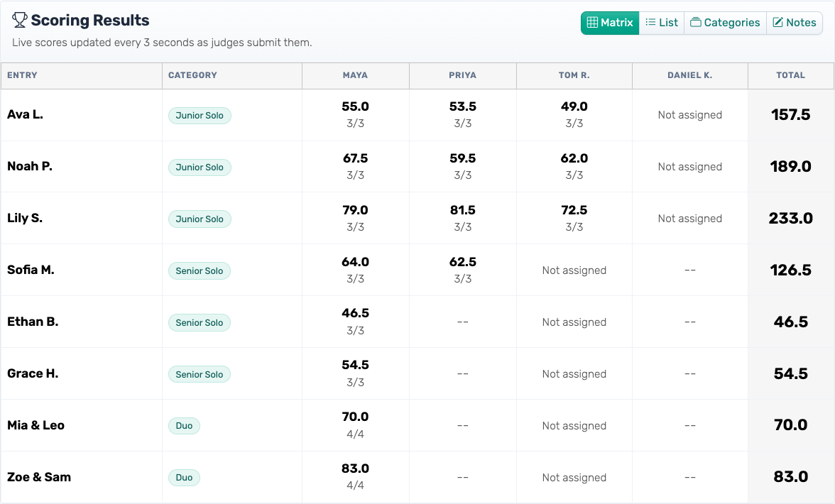Open Priya's 53.5 score for Ava L.

462,106
